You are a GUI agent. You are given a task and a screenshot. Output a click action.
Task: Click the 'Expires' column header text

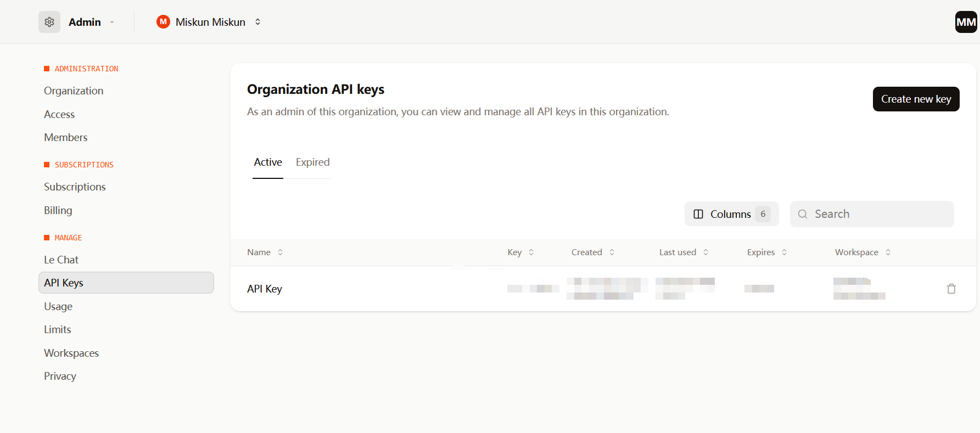(761, 252)
